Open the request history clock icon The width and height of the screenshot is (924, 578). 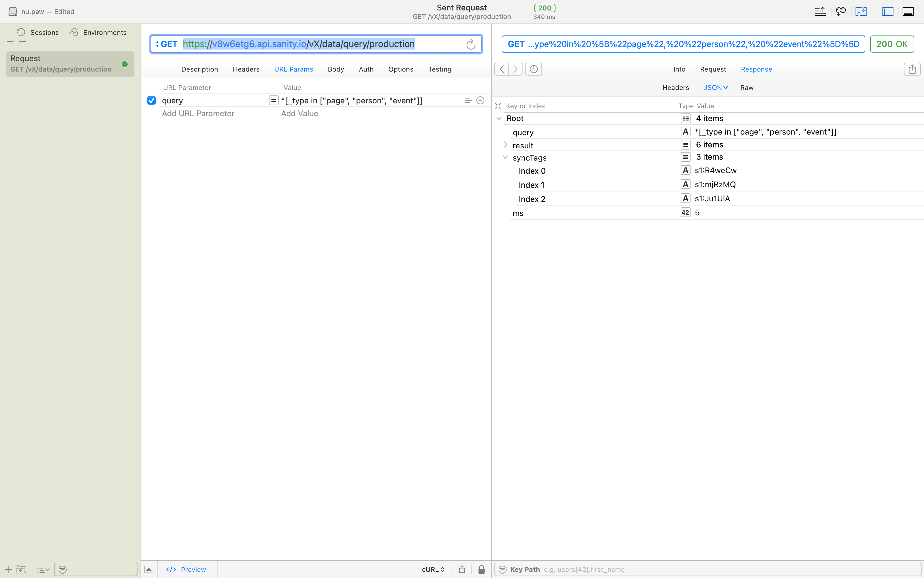(x=533, y=69)
